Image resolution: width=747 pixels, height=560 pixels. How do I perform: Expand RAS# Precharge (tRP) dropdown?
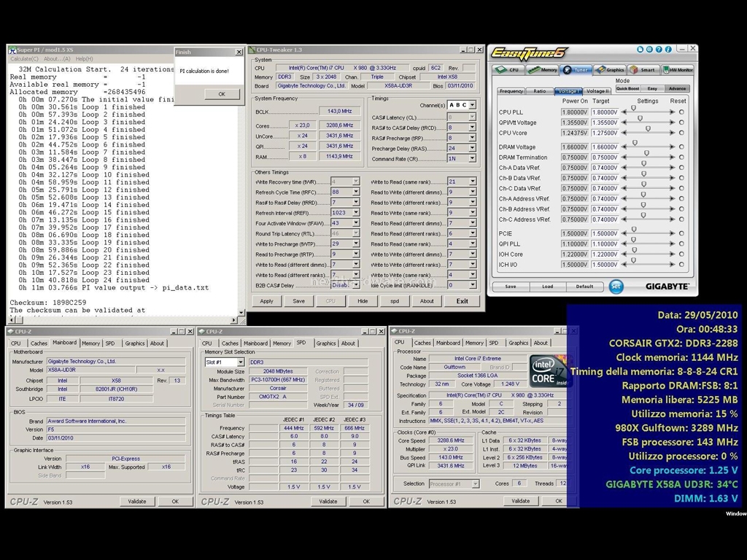[472, 138]
